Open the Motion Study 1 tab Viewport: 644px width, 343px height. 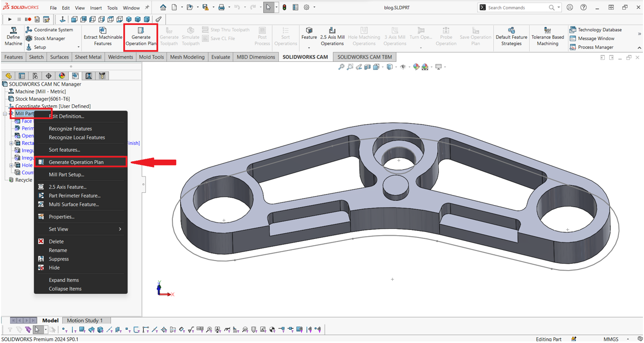(85, 320)
